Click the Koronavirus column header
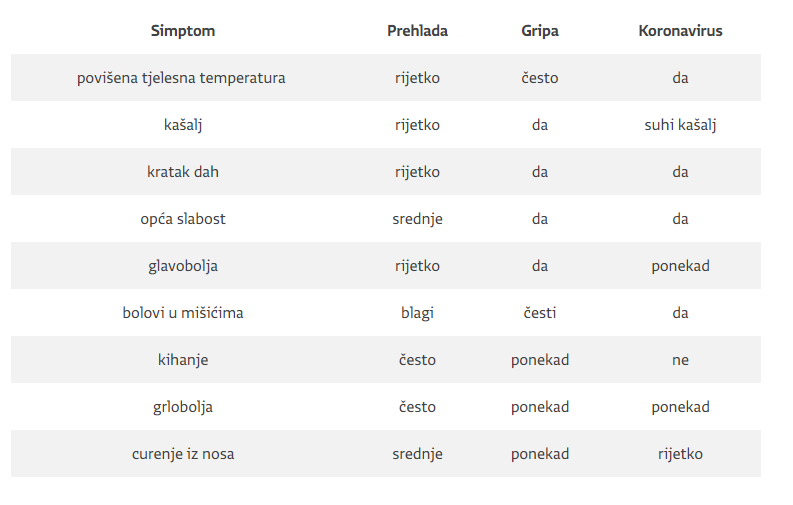The image size is (793, 505). click(680, 31)
